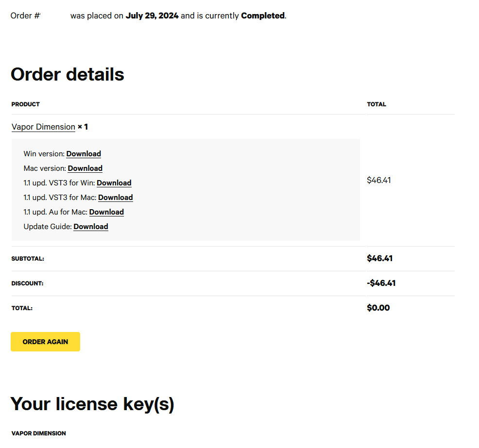Image resolution: width=479 pixels, height=448 pixels.
Task: Click the DISCOUNT row label
Action: [x=28, y=283]
